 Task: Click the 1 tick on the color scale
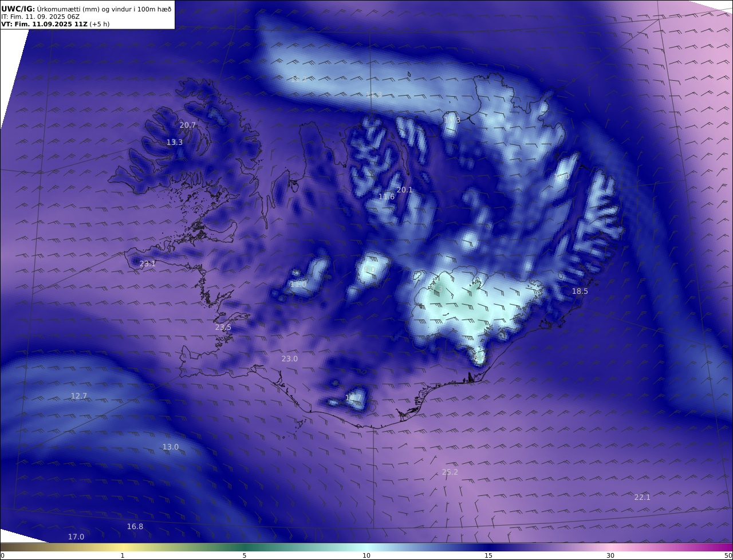(123, 555)
